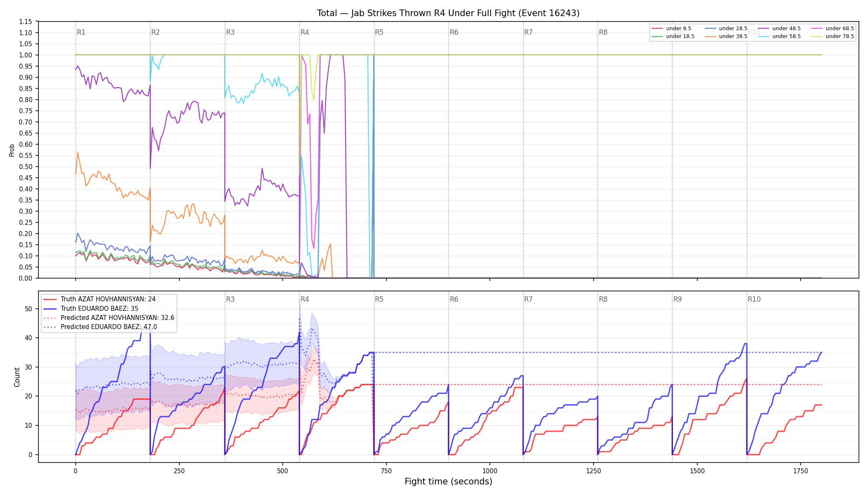This screenshot has height=496, width=868.
Task: Click the 1500 tick on fight time axis
Action: coord(697,471)
